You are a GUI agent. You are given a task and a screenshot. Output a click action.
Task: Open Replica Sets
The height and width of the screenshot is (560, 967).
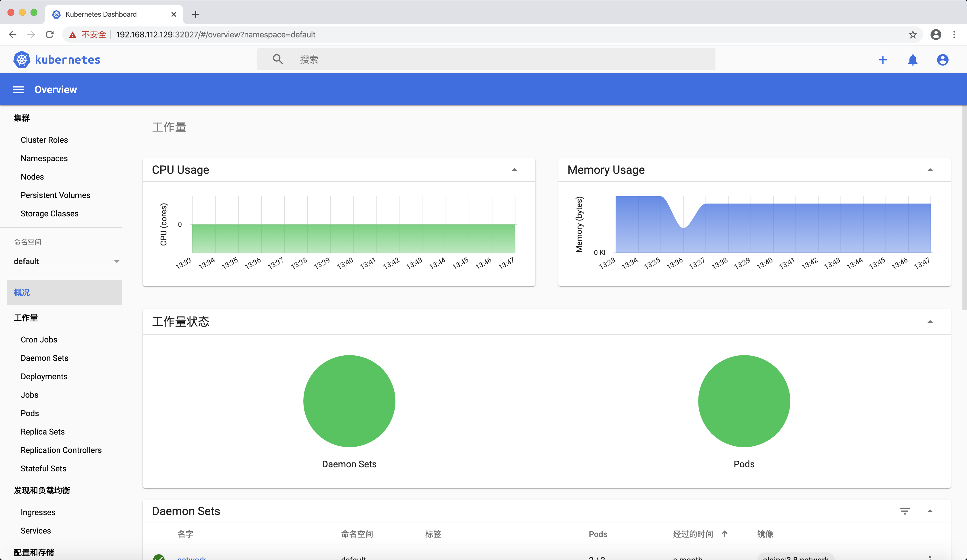click(43, 431)
